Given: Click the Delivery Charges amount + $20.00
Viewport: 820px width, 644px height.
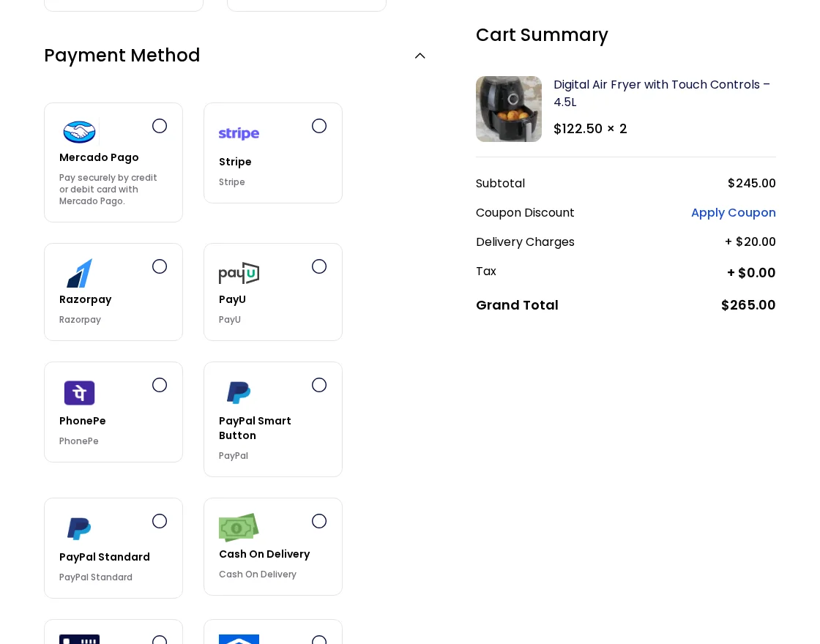Looking at the screenshot, I should [x=750, y=242].
